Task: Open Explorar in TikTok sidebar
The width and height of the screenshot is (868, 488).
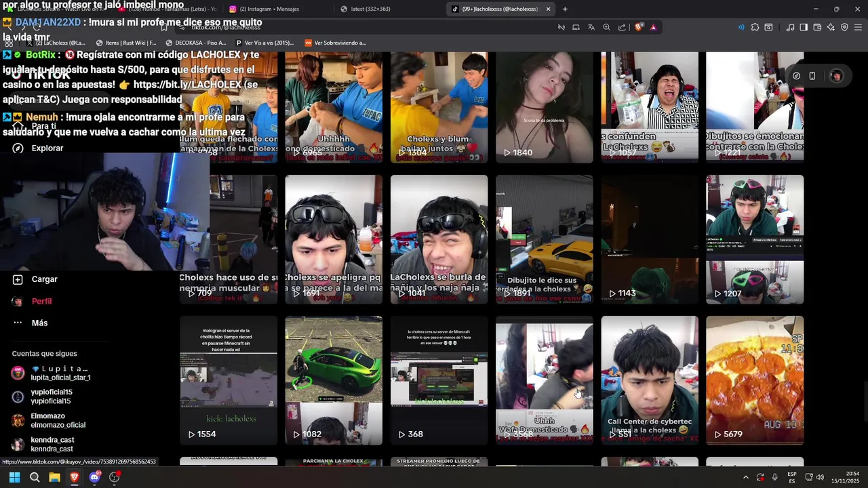Action: 47,148
